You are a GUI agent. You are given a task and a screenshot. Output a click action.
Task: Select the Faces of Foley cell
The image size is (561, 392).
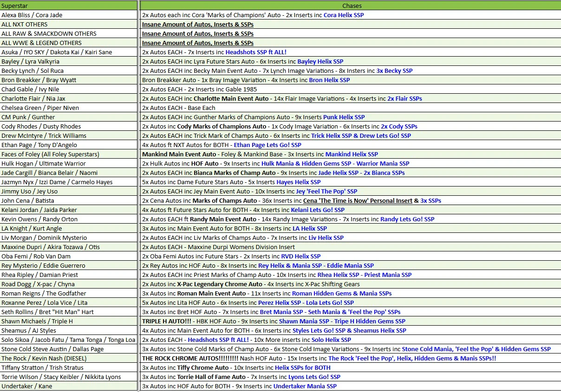pyautogui.click(x=69, y=154)
